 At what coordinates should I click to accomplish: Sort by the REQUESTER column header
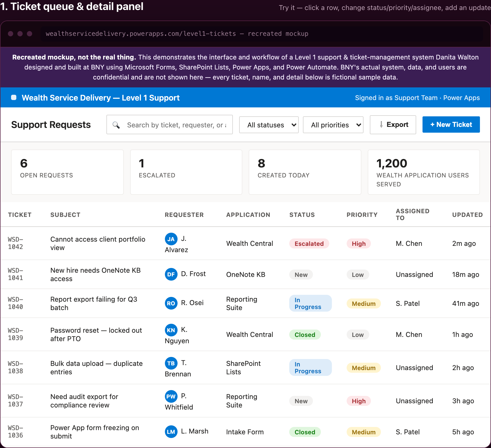pyautogui.click(x=184, y=215)
